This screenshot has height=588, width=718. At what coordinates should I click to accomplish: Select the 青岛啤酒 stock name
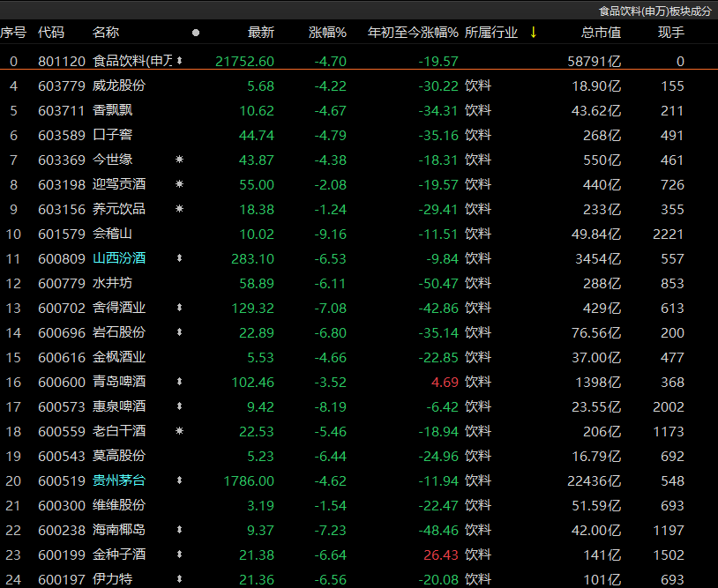[x=119, y=382]
